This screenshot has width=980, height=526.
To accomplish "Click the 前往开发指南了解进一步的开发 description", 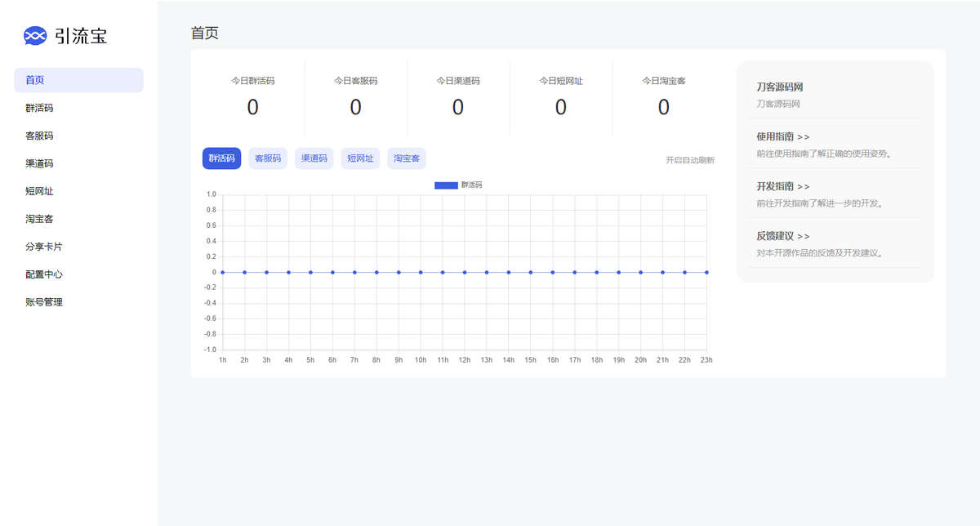I will [819, 203].
